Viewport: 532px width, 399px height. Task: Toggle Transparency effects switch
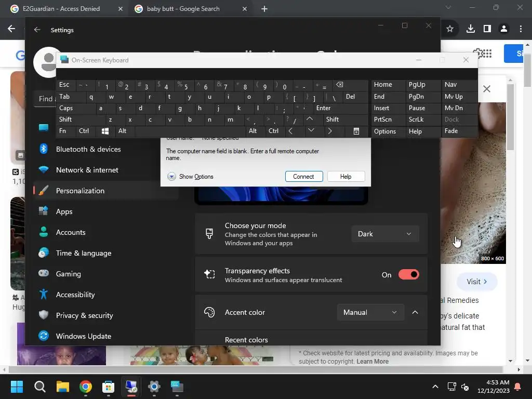click(x=408, y=274)
